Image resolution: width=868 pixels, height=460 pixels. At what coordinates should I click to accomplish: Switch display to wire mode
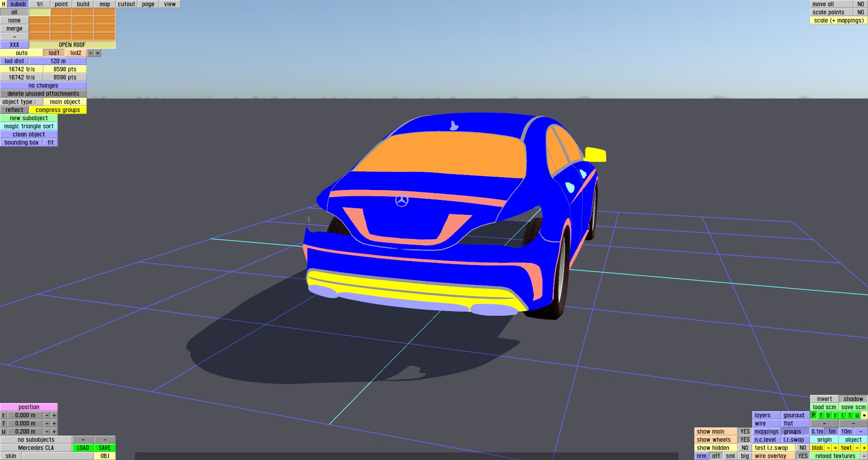767,423
